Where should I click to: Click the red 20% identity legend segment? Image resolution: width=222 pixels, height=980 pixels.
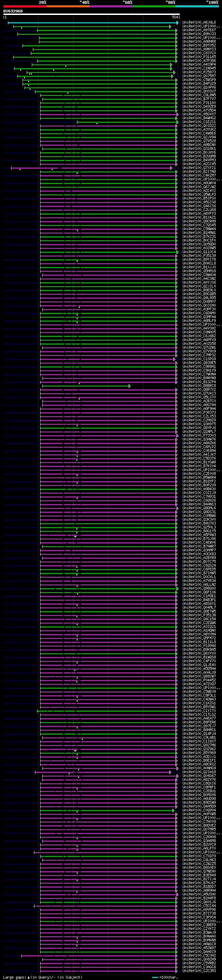coord(25,6)
